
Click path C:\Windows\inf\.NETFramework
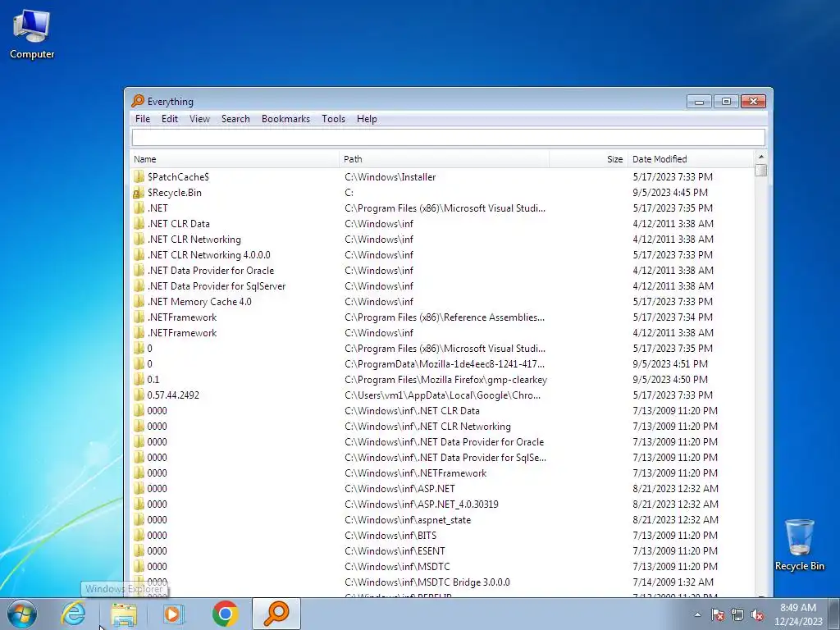click(416, 473)
